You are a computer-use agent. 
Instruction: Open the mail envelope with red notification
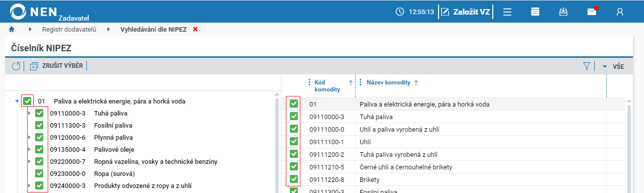(x=592, y=11)
